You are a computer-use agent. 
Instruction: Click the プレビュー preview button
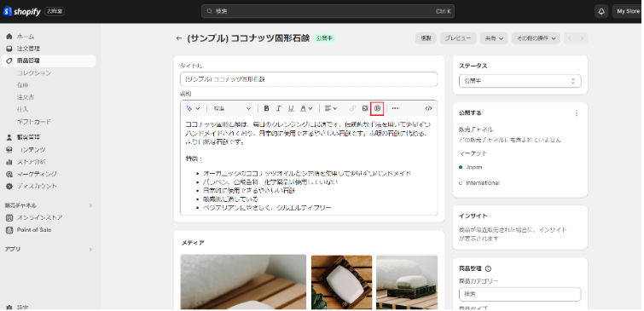[x=458, y=38]
